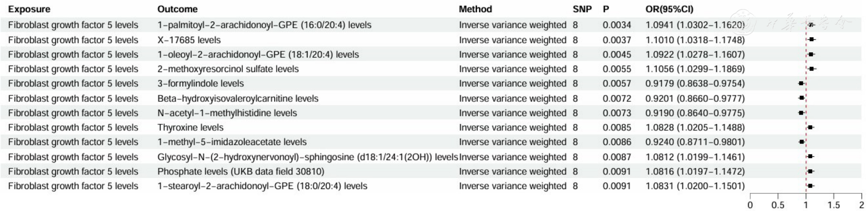Click the OR(95%CI) column header
Screen dimensions: 868x211
669,9
